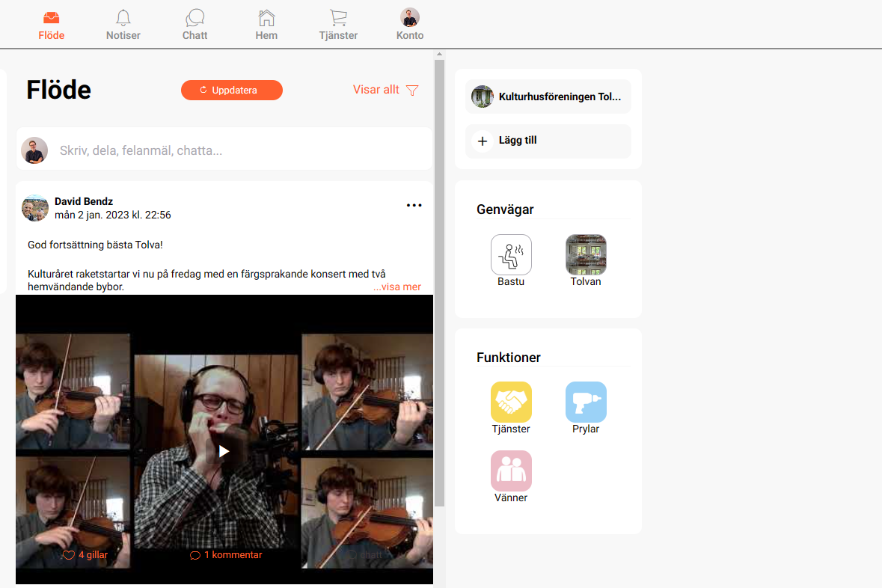The image size is (882, 588).
Task: Select Kulturhusföreningen Tolvan group
Action: [x=548, y=97]
